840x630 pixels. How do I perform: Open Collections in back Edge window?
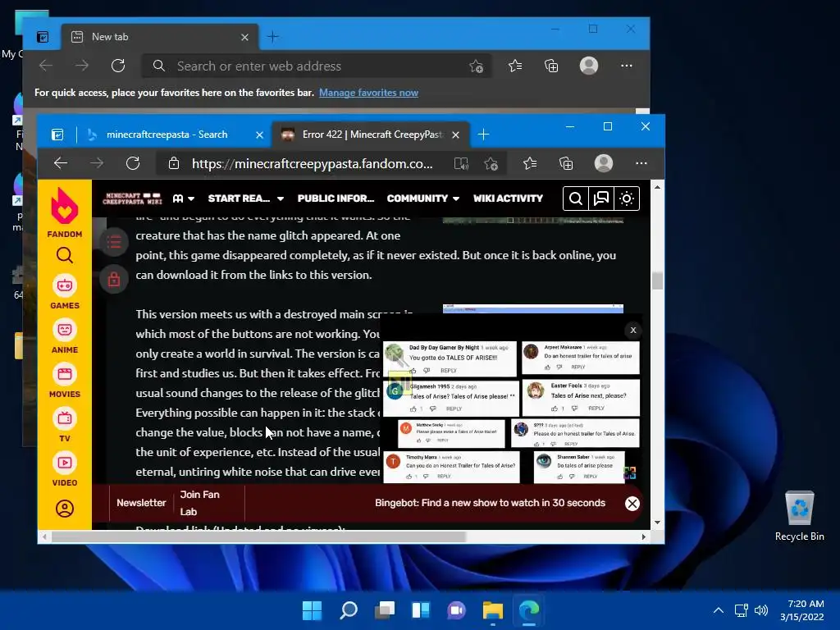tap(551, 66)
